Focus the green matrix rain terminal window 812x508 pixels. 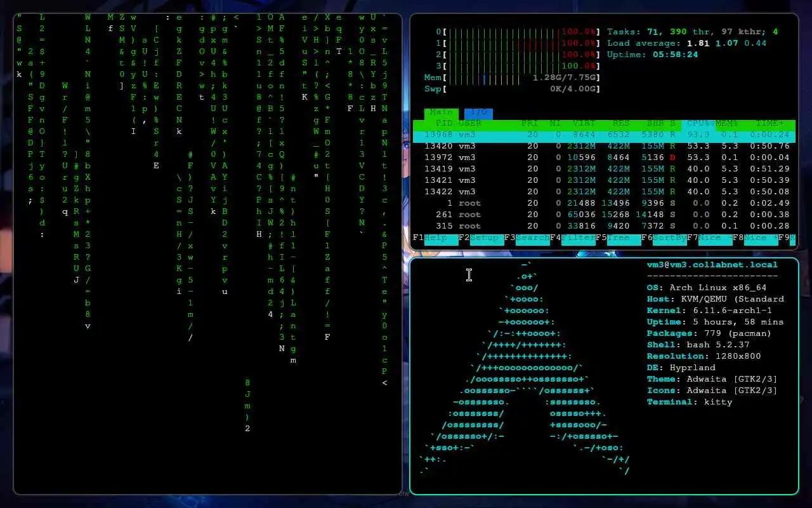click(207, 254)
